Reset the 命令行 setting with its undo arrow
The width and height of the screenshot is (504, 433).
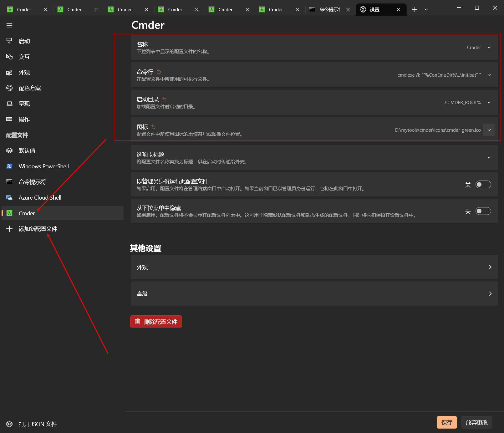click(159, 72)
